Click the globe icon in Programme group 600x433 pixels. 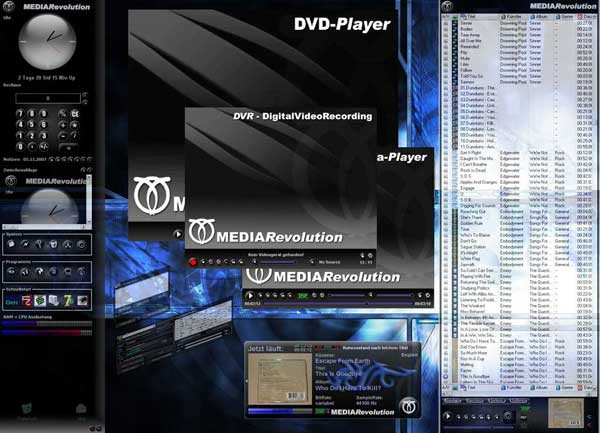pos(39,272)
